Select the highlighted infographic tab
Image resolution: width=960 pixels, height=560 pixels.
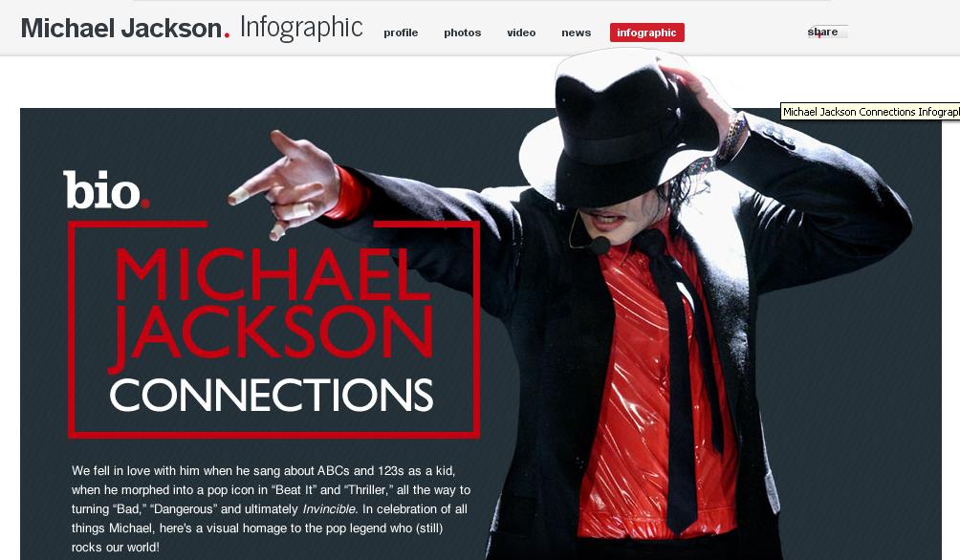pos(646,32)
